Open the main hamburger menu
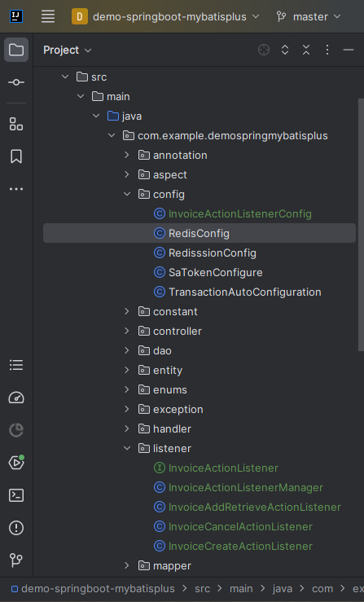This screenshot has height=602, width=364. (x=48, y=16)
